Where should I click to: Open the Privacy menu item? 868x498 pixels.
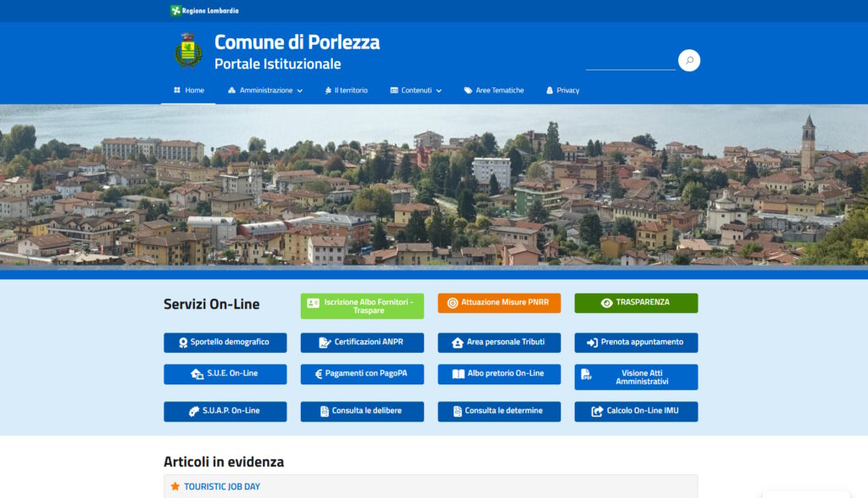point(563,90)
